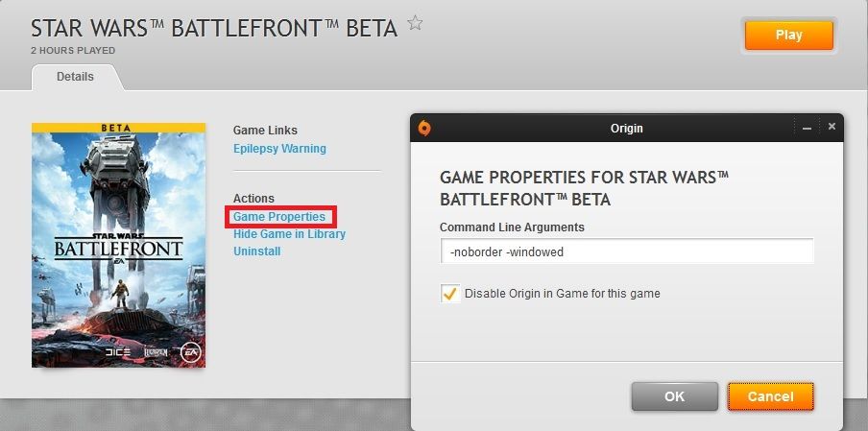Screen dimensions: 868x431
Task: Toggle Disable Origin in Game checkbox
Action: tap(450, 293)
